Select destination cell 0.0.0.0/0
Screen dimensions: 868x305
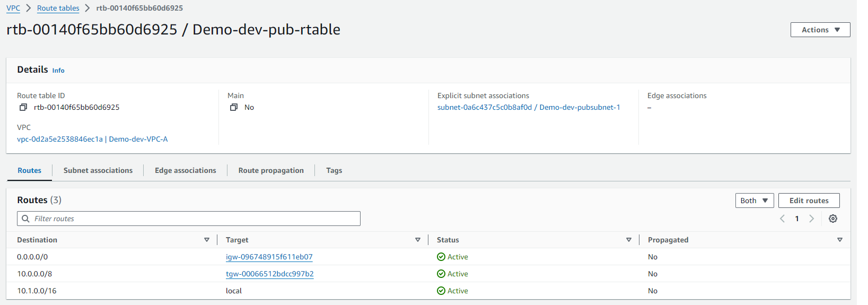32,257
